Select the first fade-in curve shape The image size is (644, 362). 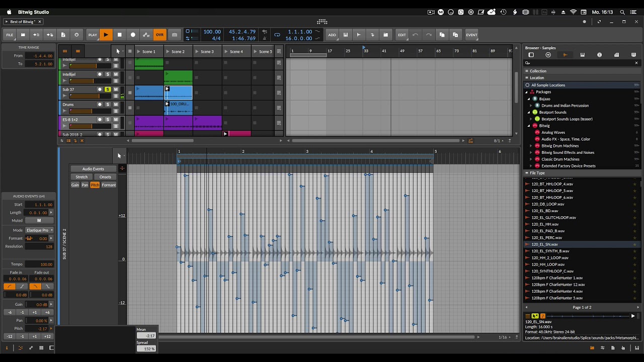9,287
